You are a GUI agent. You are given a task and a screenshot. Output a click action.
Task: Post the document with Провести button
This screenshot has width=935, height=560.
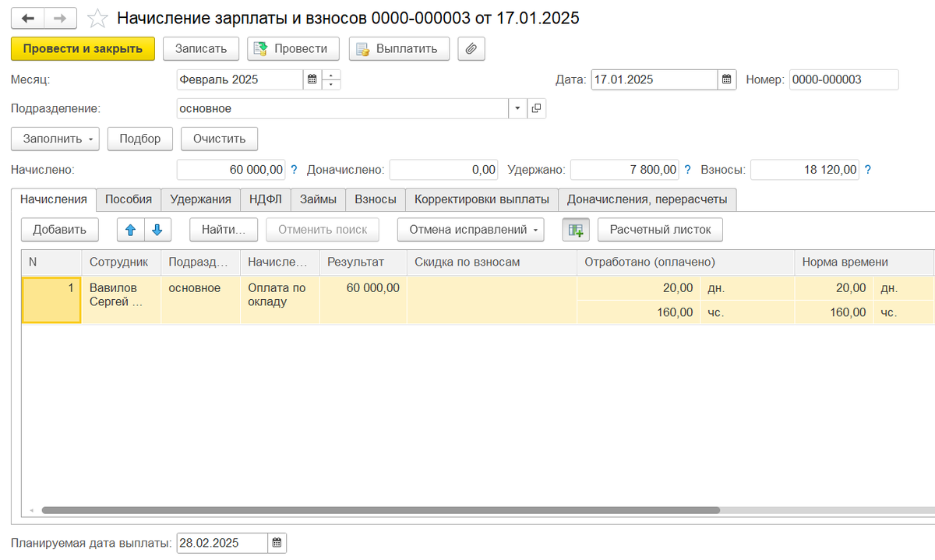pos(293,48)
